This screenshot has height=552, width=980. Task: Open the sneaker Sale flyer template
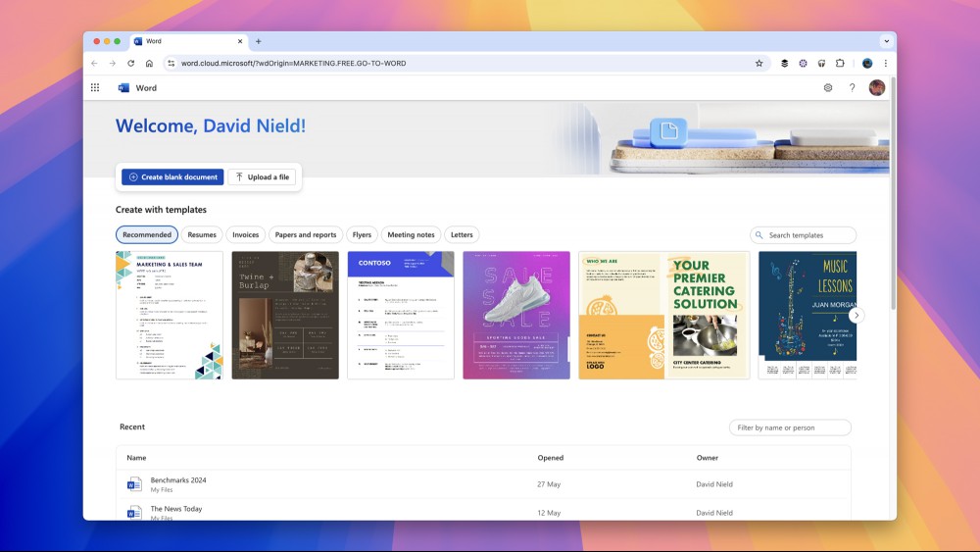516,315
